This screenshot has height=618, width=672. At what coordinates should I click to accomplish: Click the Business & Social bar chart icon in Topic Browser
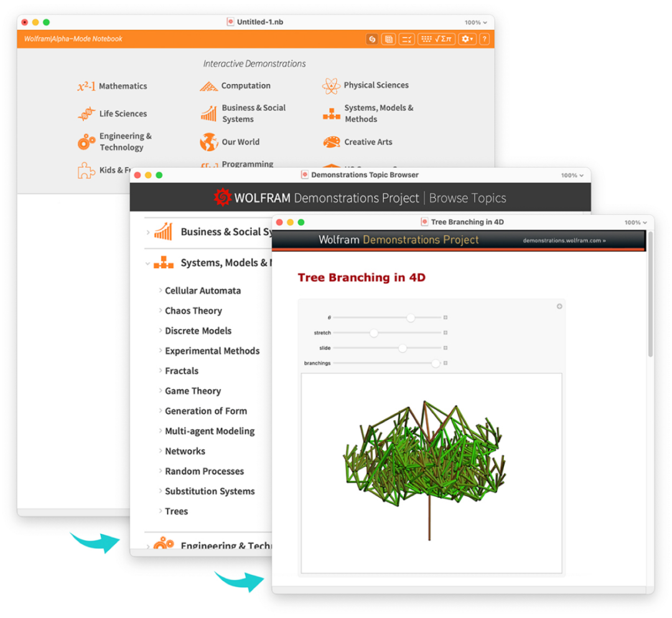point(163,232)
